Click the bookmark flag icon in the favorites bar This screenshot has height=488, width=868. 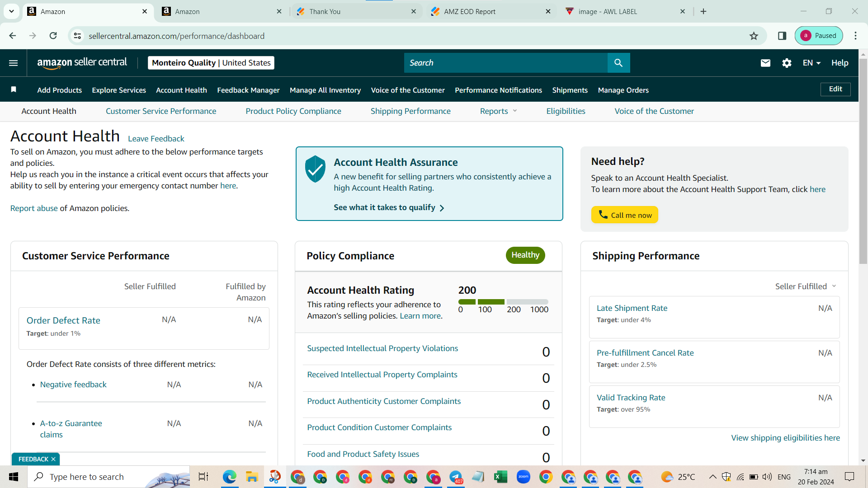point(14,89)
